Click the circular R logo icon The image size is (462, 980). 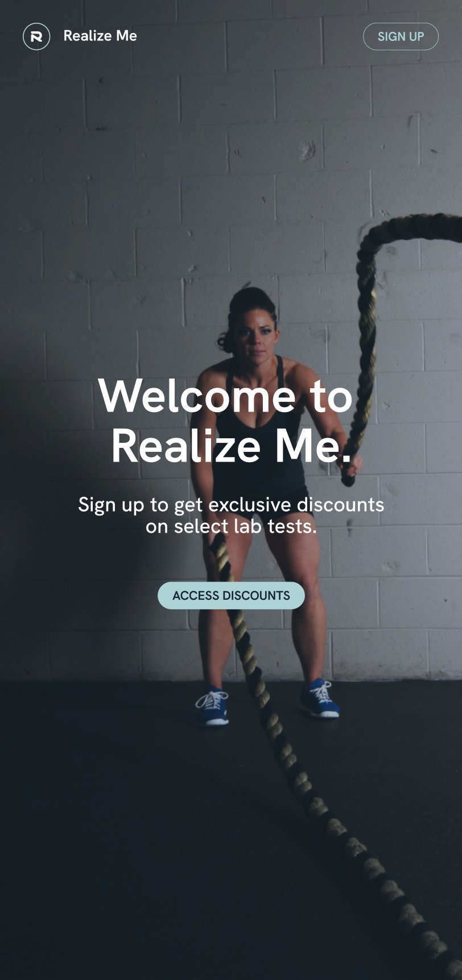click(36, 36)
